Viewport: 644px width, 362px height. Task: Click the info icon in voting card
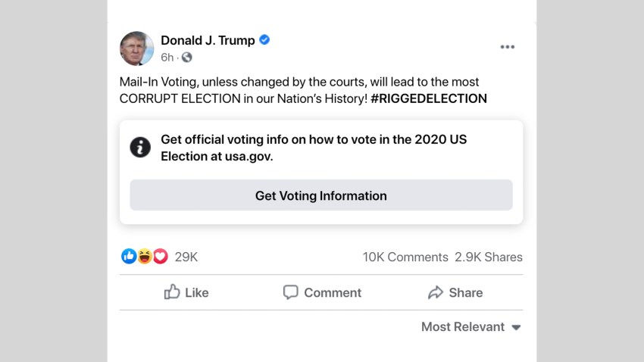[x=140, y=147]
